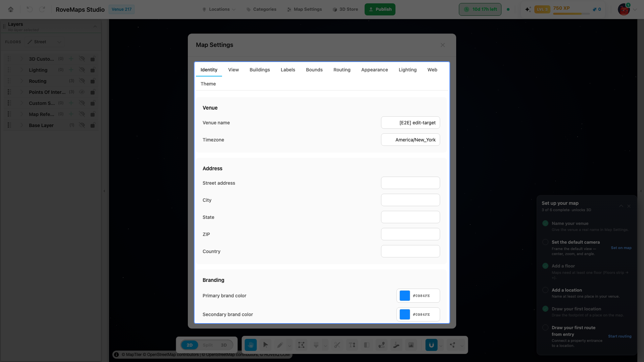Screen dimensions: 644x362
Task: Click the Street address field
Action: tap(410, 183)
